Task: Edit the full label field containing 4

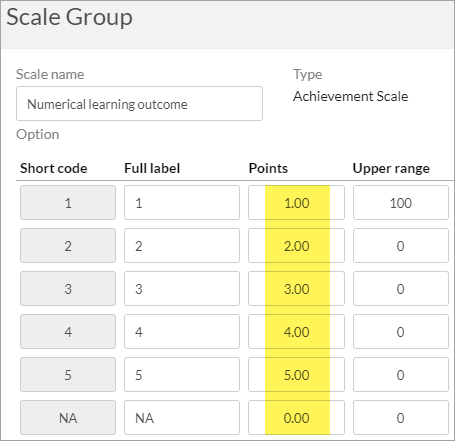Action: (182, 332)
